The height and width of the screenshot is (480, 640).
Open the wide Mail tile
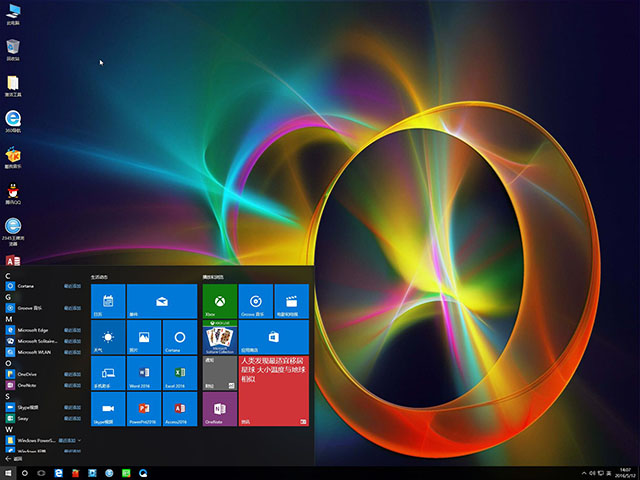click(162, 301)
